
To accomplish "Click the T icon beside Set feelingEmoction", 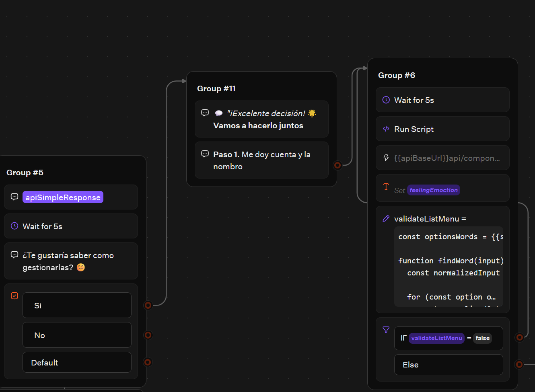I will (386, 187).
